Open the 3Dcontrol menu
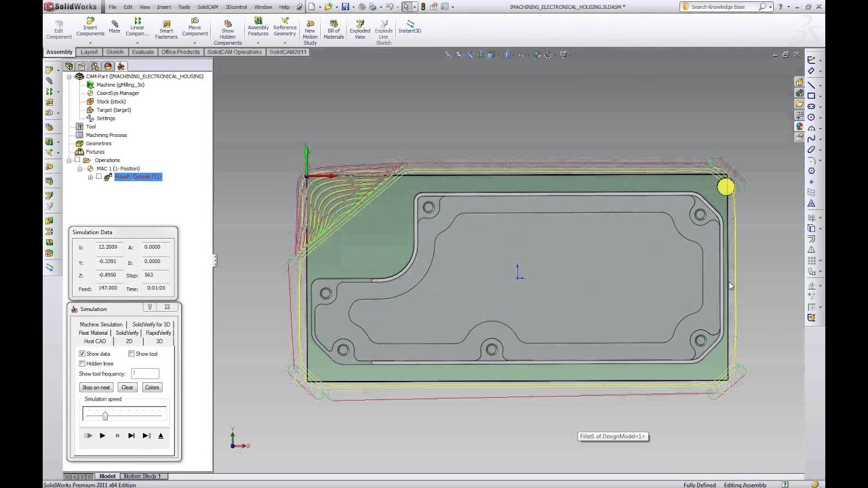The image size is (868, 488). tap(236, 7)
